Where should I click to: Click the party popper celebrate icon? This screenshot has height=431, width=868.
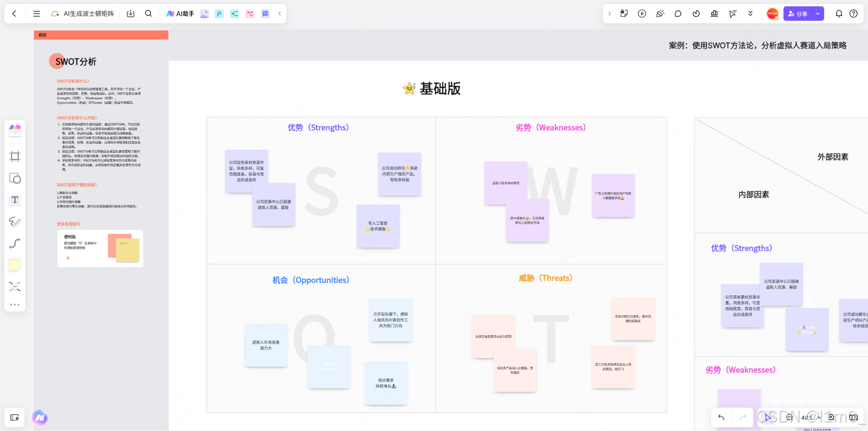(x=660, y=14)
